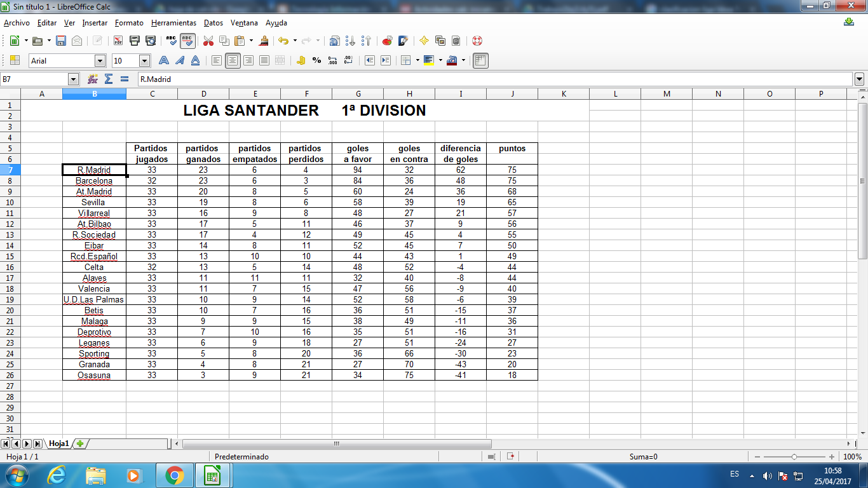Viewport: 868px width, 488px height.
Task: Click the Copy icon
Action: pos(224,41)
